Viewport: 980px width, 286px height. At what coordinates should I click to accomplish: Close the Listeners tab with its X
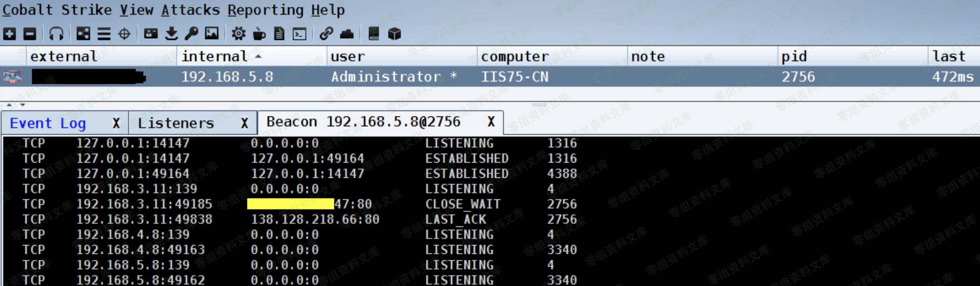(245, 123)
